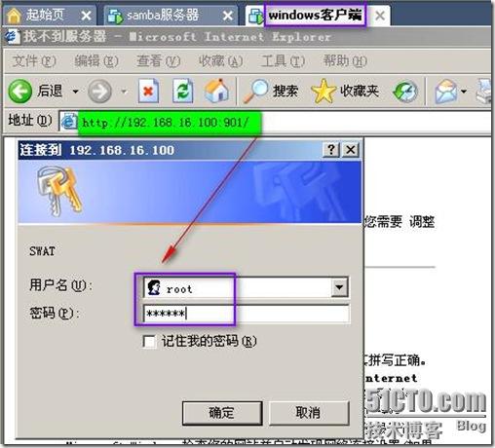Open the 查看(V) menu
The height and width of the screenshot is (448, 495).
point(158,61)
